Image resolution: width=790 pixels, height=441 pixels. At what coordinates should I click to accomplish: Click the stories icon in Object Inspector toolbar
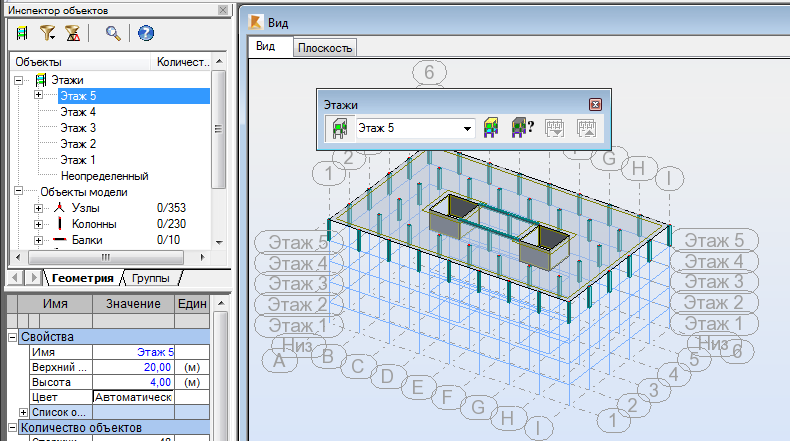click(22, 33)
